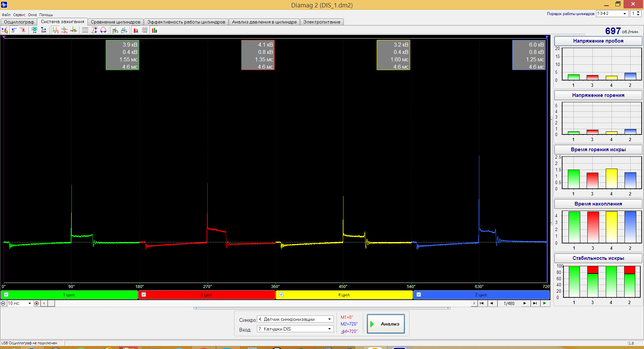Open Синхро source dropdown
Viewport: 644px width, 349px height.
[329, 319]
